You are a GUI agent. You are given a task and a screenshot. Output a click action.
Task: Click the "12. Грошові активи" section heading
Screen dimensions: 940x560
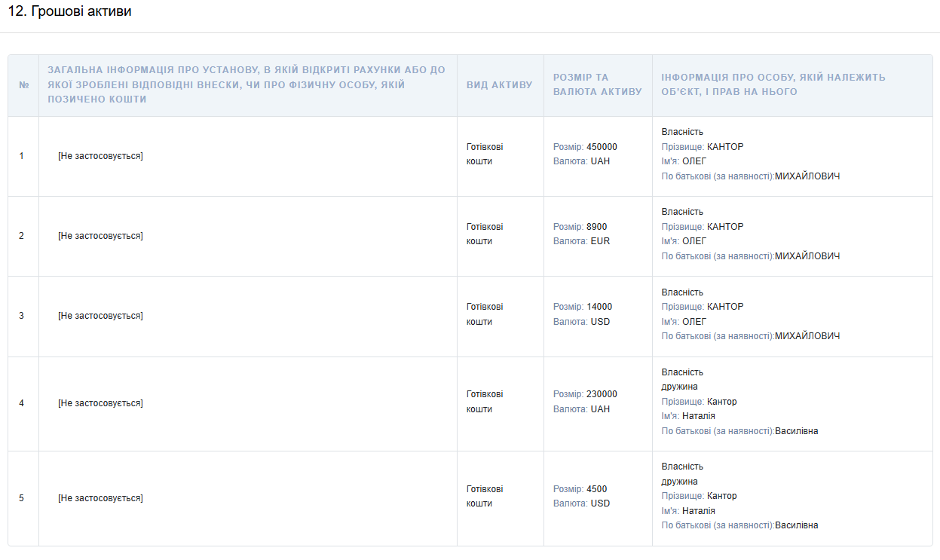pos(69,12)
